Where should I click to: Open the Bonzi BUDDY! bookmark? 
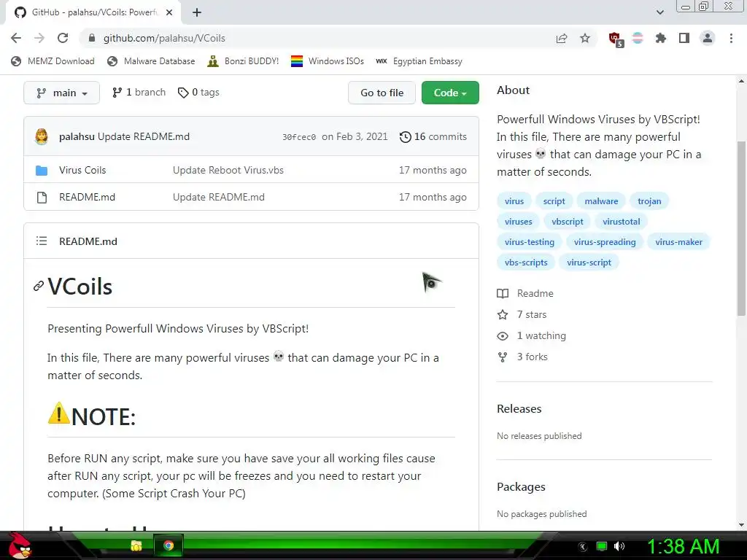tap(243, 61)
